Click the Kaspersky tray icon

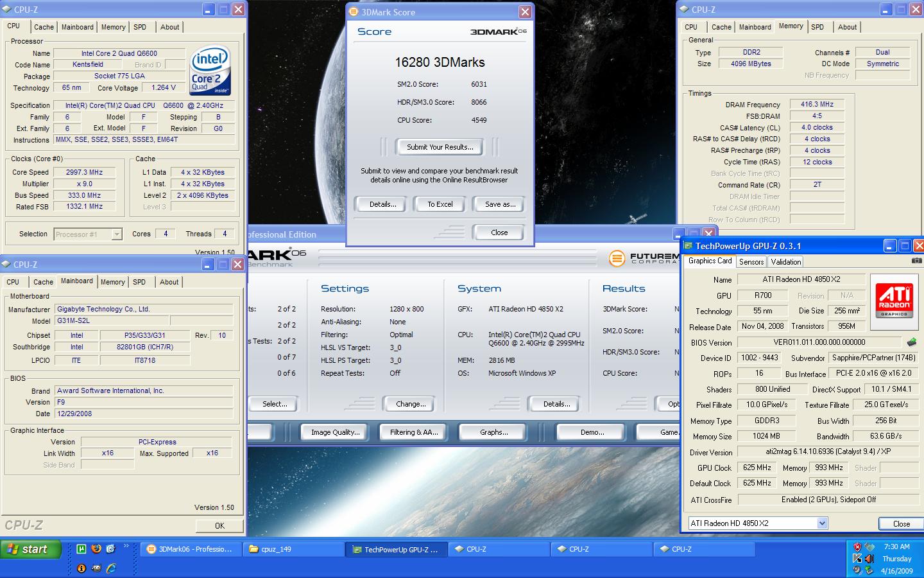(x=857, y=559)
